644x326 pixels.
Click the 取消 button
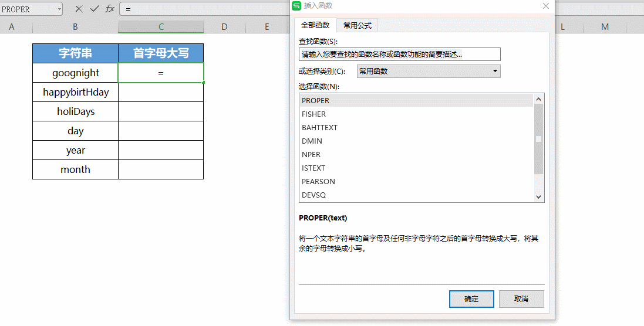pos(521,299)
